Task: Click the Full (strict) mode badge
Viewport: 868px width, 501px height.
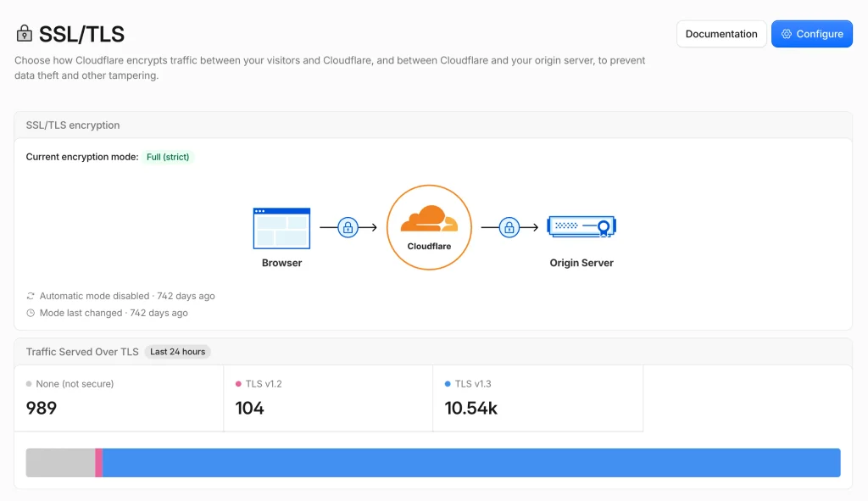Action: (168, 157)
